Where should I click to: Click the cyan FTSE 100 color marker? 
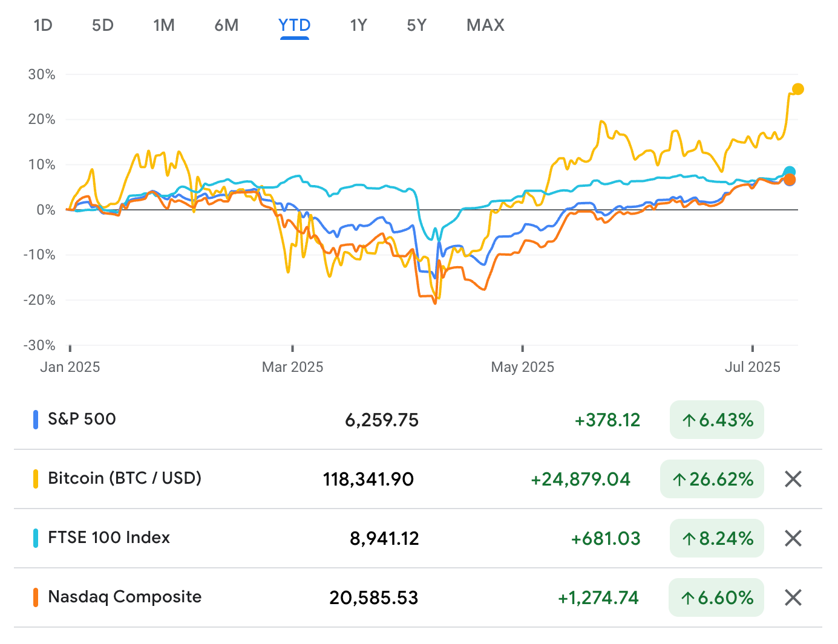click(36, 538)
